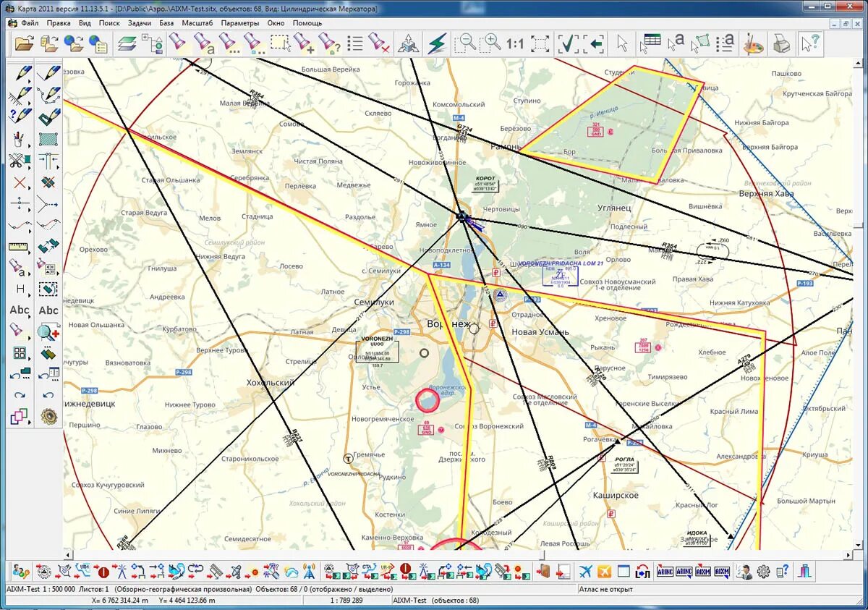This screenshot has height=610, width=868.
Task: Click the map layers stack icon
Action: point(127,43)
